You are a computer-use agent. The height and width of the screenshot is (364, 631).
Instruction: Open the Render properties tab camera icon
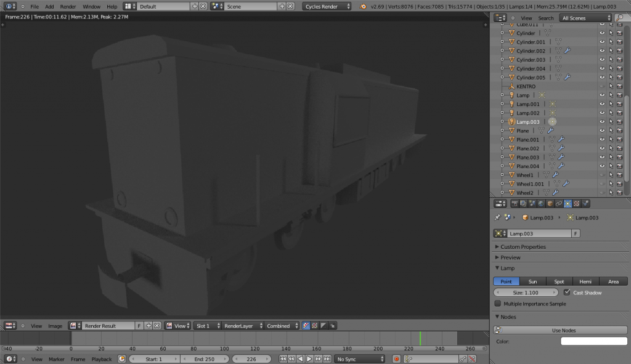(515, 204)
